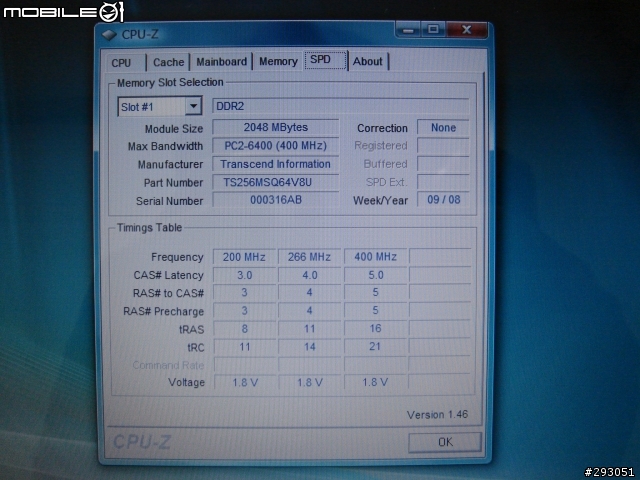Click the OK button
This screenshot has height=480, width=640.
coord(445,442)
